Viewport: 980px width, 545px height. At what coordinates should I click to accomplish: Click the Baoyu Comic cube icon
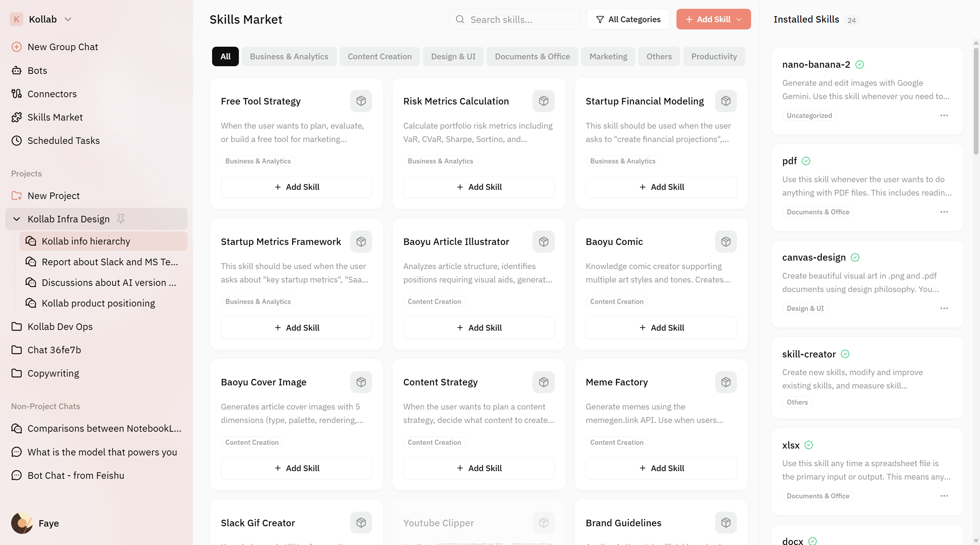tap(725, 241)
